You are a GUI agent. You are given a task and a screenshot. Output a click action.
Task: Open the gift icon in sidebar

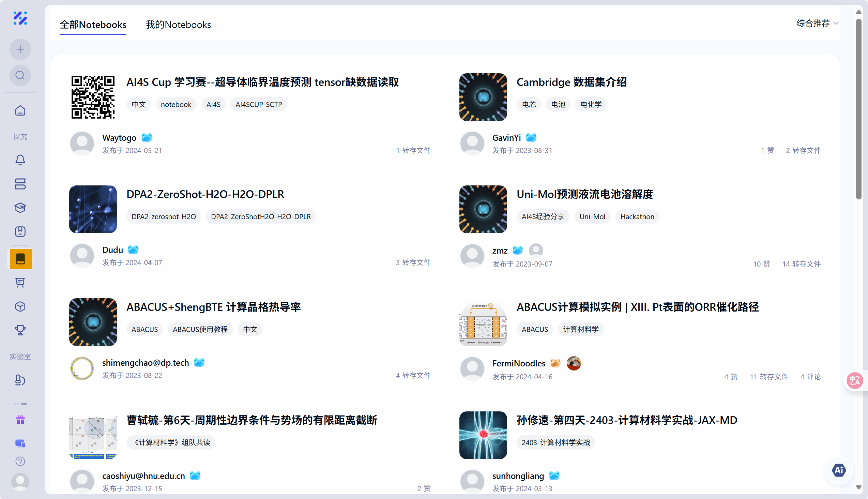pyautogui.click(x=20, y=420)
